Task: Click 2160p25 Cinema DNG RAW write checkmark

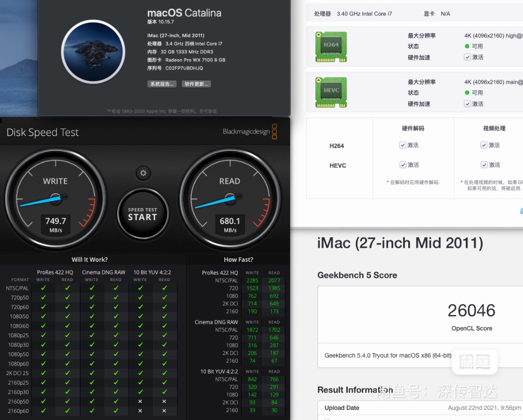Action: [92, 382]
